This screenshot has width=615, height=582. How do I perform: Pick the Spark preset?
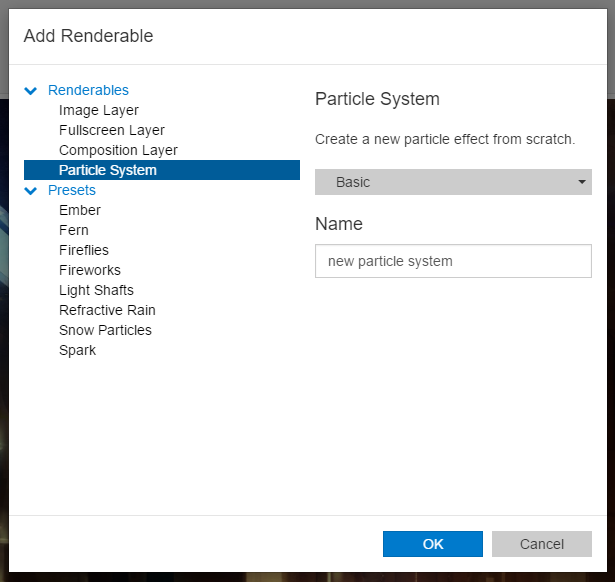click(x=78, y=350)
